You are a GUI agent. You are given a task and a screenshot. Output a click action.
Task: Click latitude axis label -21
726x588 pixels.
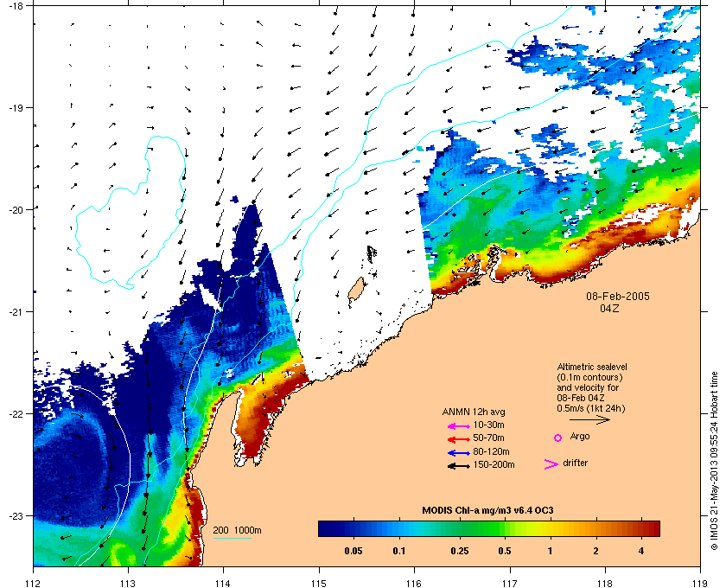(x=16, y=311)
